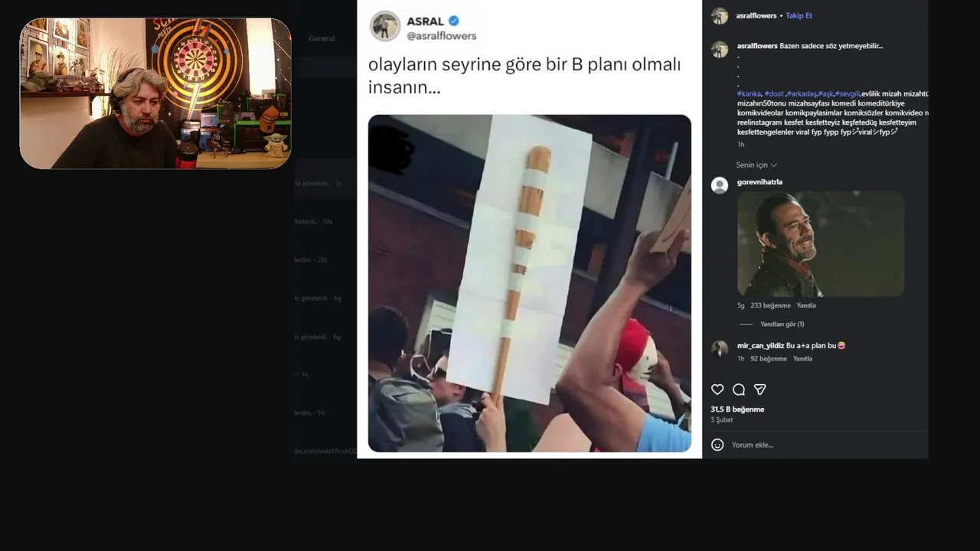Open mir_can_yildiz profile picture

(x=720, y=349)
